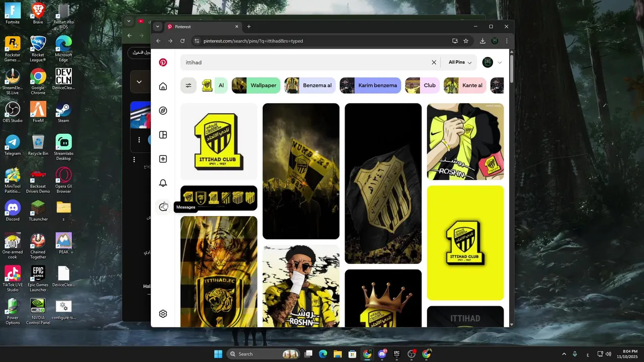Image resolution: width=644 pixels, height=362 pixels.
Task: Select the Kante al filter chip
Action: pos(465,85)
